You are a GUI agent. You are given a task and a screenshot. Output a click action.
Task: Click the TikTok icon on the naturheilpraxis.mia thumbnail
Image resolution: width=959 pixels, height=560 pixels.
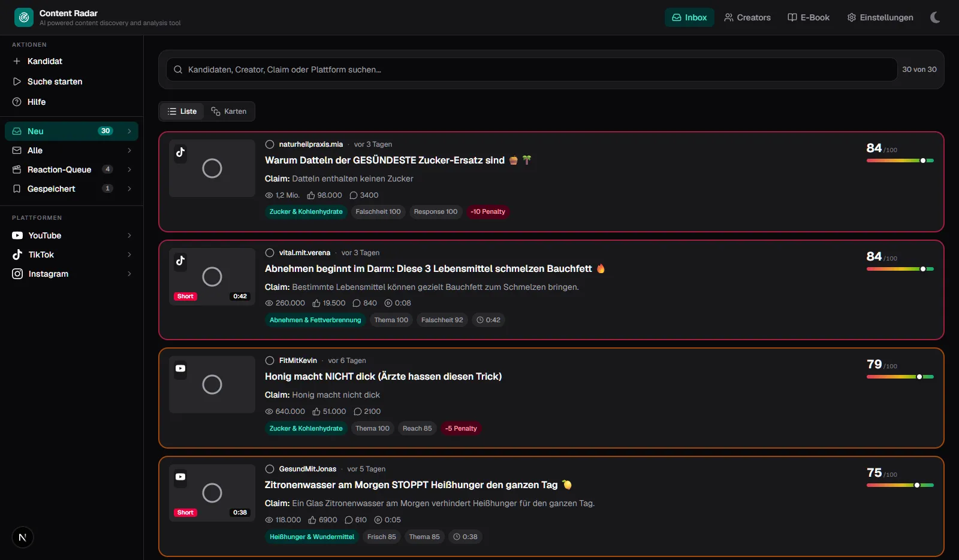(x=180, y=152)
